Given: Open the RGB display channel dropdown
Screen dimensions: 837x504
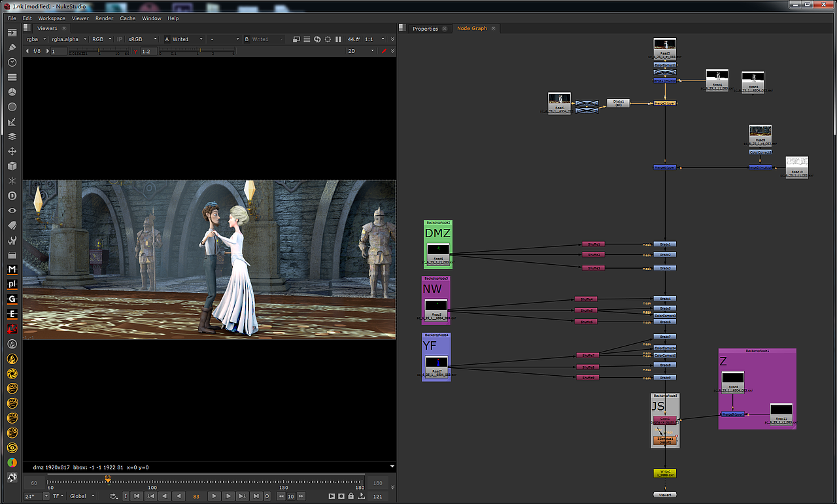Looking at the screenshot, I should (101, 39).
